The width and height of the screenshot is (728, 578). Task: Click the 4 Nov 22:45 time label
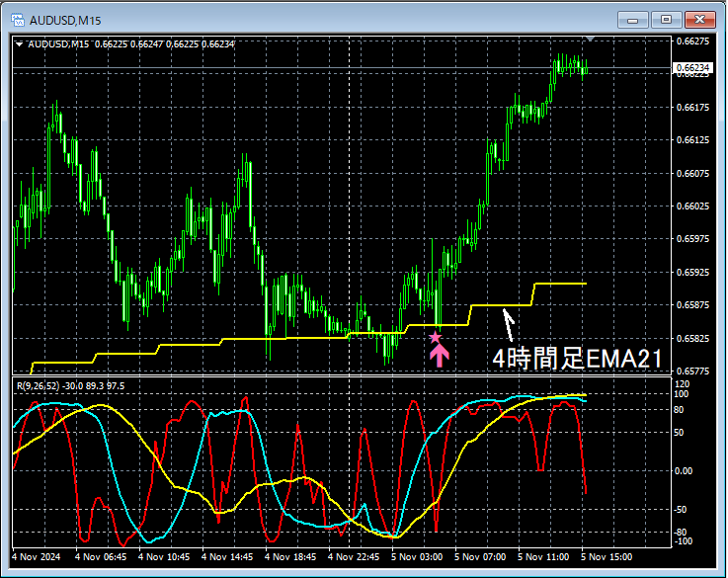(x=354, y=556)
